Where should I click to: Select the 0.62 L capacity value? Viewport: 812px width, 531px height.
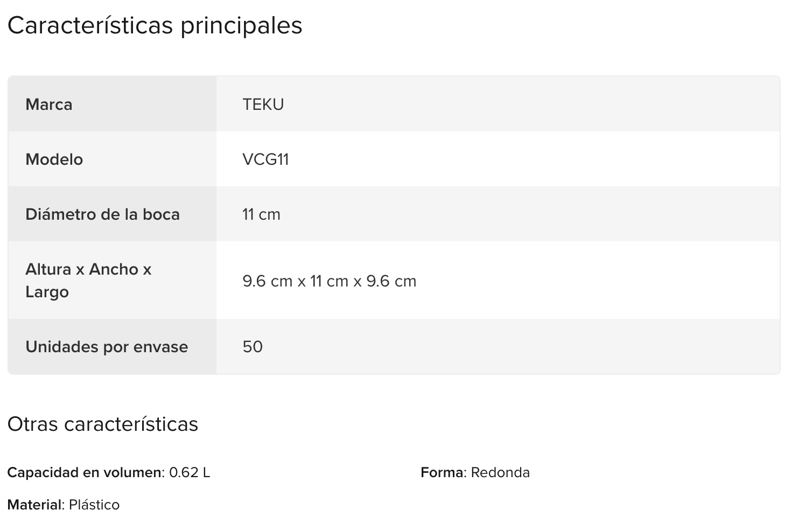click(190, 473)
